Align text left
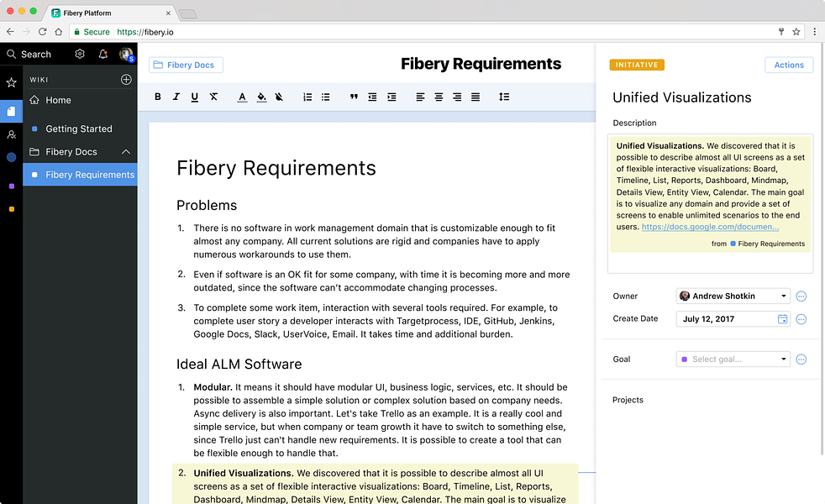Image resolution: width=825 pixels, height=504 pixels. point(420,97)
